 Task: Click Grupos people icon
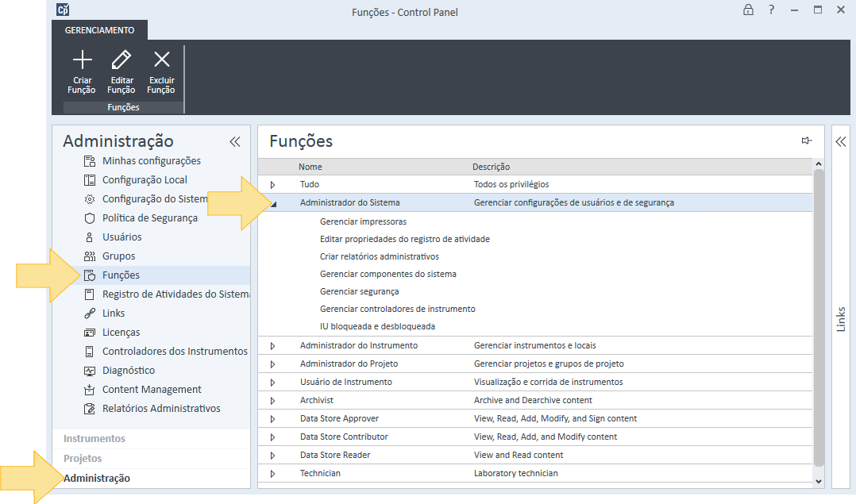tap(90, 256)
